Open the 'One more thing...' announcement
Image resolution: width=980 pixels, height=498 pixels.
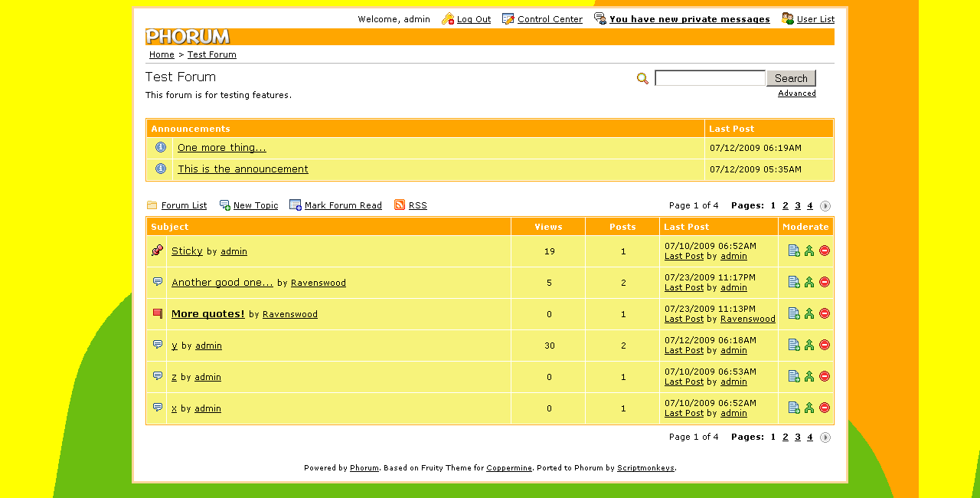(x=222, y=147)
